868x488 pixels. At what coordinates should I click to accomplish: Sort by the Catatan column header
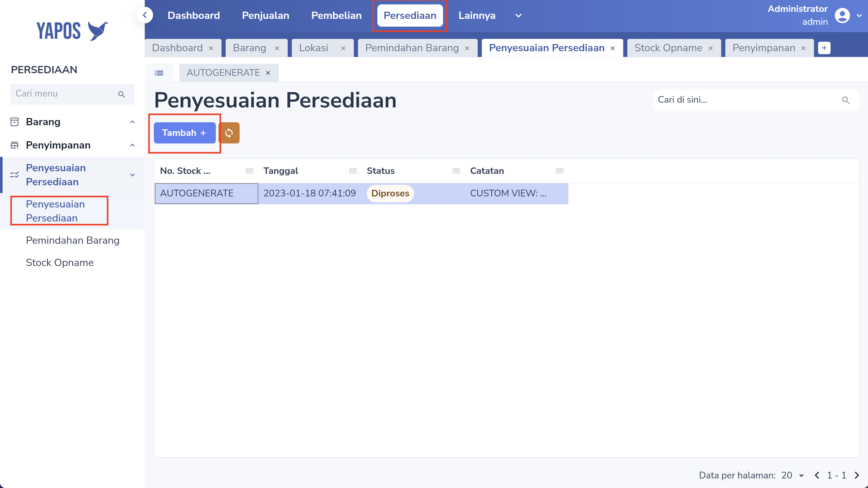487,171
